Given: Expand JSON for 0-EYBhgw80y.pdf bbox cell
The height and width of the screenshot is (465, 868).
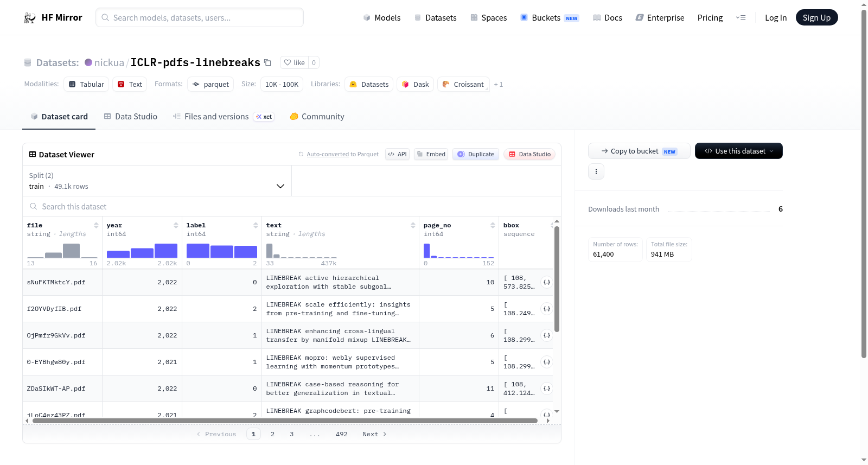Looking at the screenshot, I should pos(547,362).
